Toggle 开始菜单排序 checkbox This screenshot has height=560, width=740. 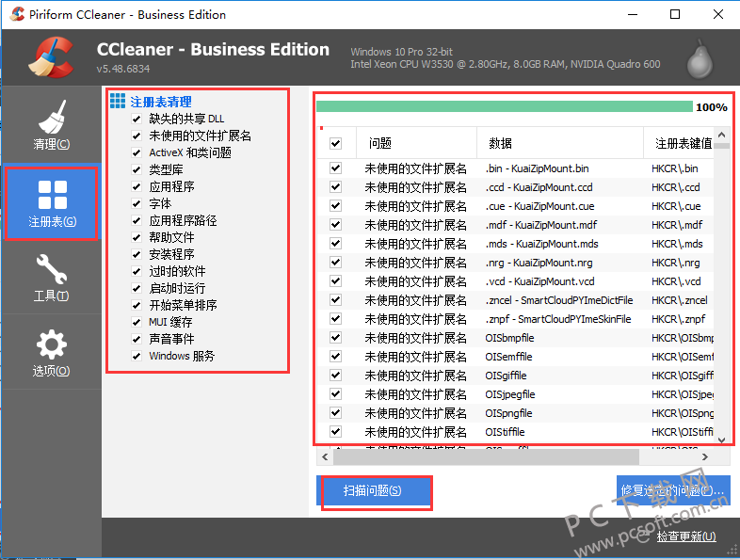137,305
